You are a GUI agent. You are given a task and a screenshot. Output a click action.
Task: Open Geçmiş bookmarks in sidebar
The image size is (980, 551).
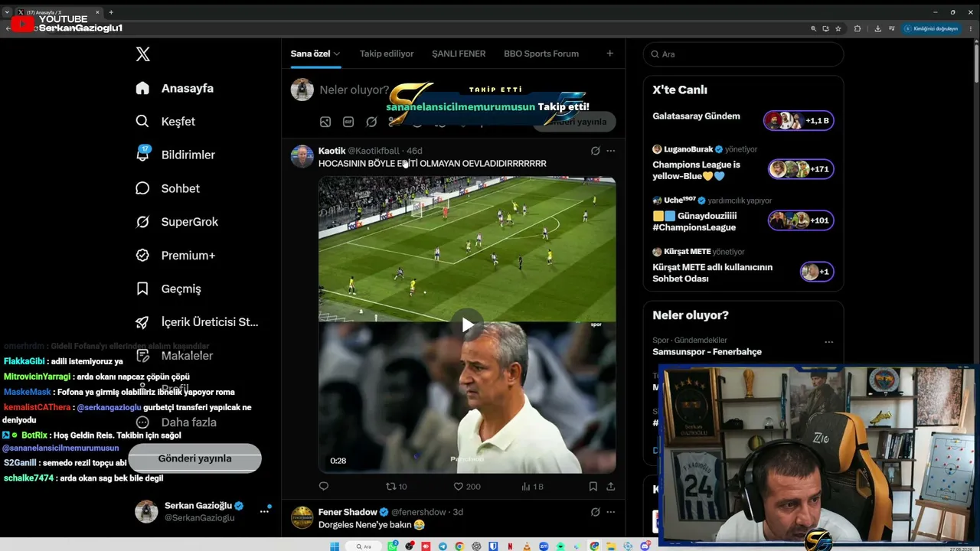click(x=168, y=289)
